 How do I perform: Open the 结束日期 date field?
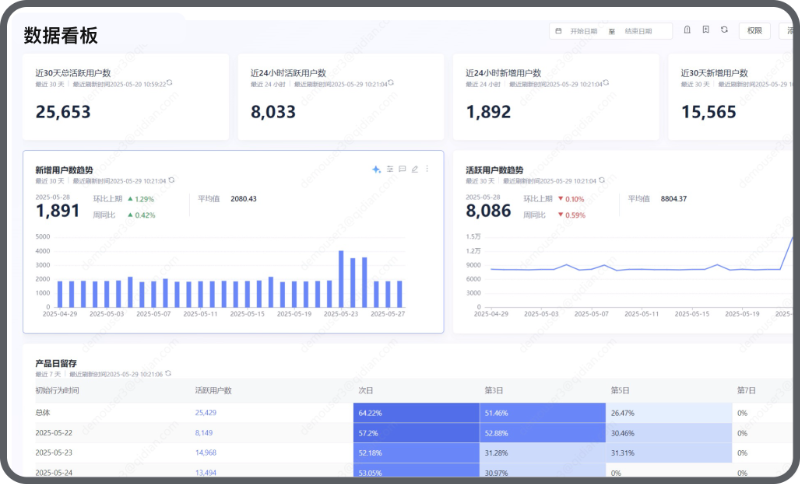638,31
